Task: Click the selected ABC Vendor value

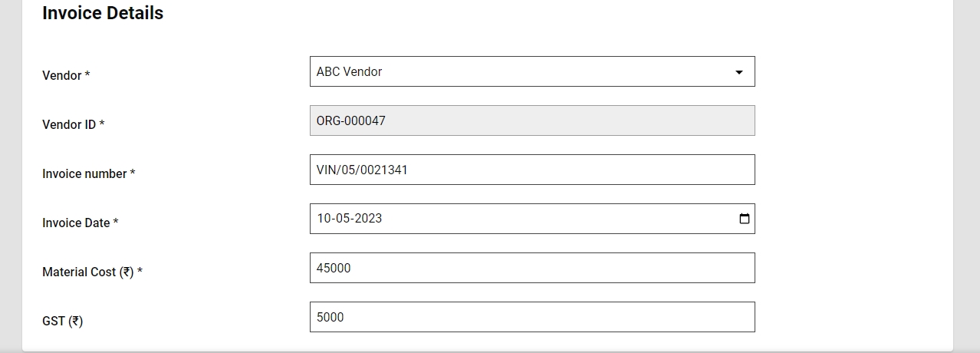Action: click(x=349, y=71)
